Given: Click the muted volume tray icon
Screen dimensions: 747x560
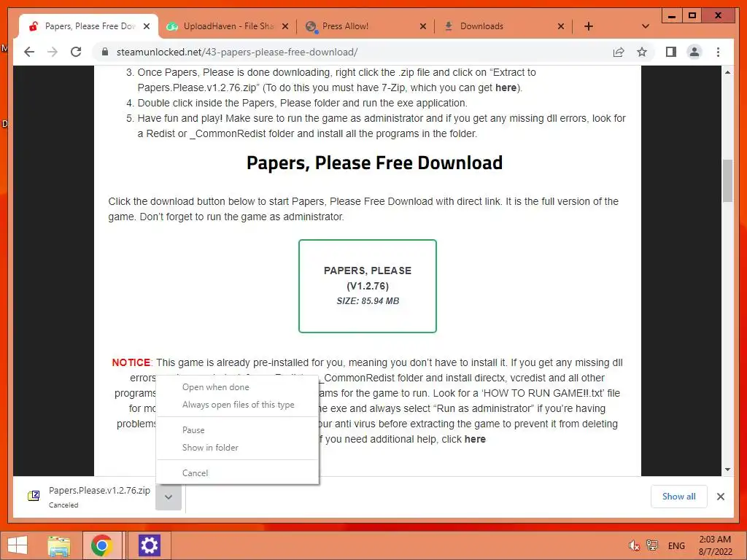Looking at the screenshot, I should click(634, 545).
